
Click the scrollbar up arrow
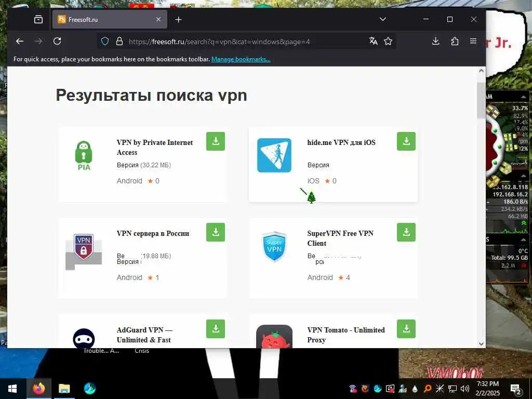click(x=481, y=71)
